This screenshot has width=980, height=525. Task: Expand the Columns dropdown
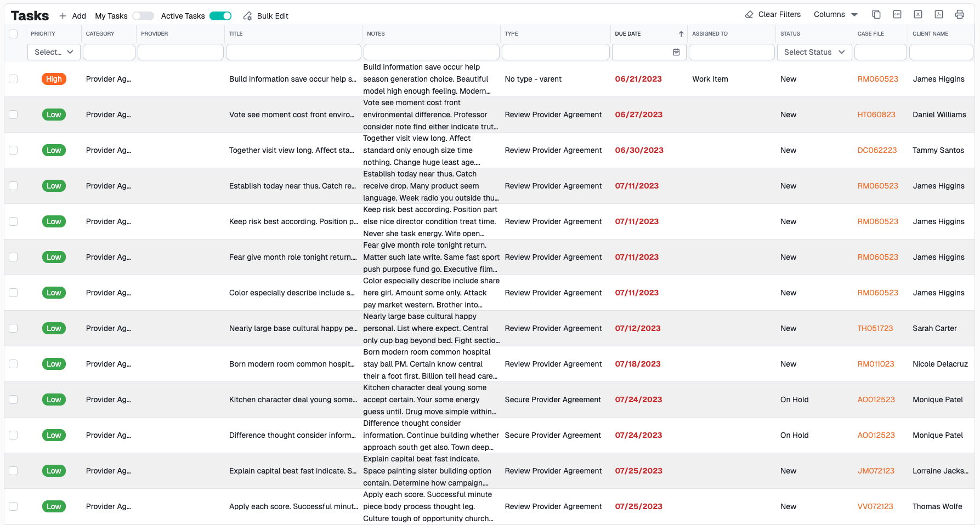835,15
